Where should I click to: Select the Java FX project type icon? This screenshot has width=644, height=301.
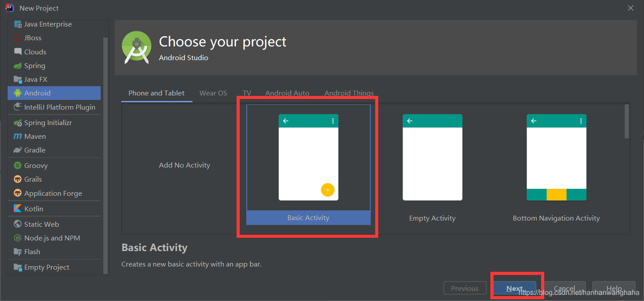click(x=19, y=79)
